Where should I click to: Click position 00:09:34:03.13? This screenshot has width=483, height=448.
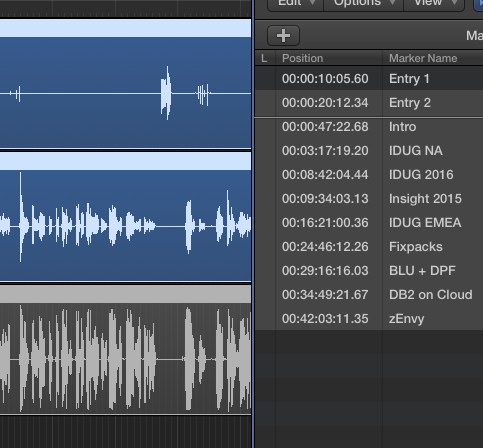pos(325,199)
